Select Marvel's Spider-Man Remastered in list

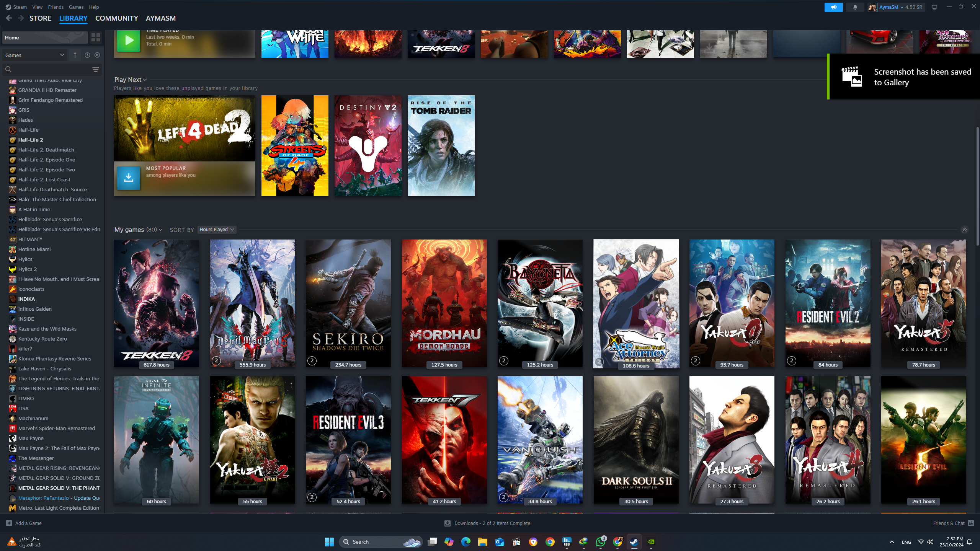[x=57, y=428]
